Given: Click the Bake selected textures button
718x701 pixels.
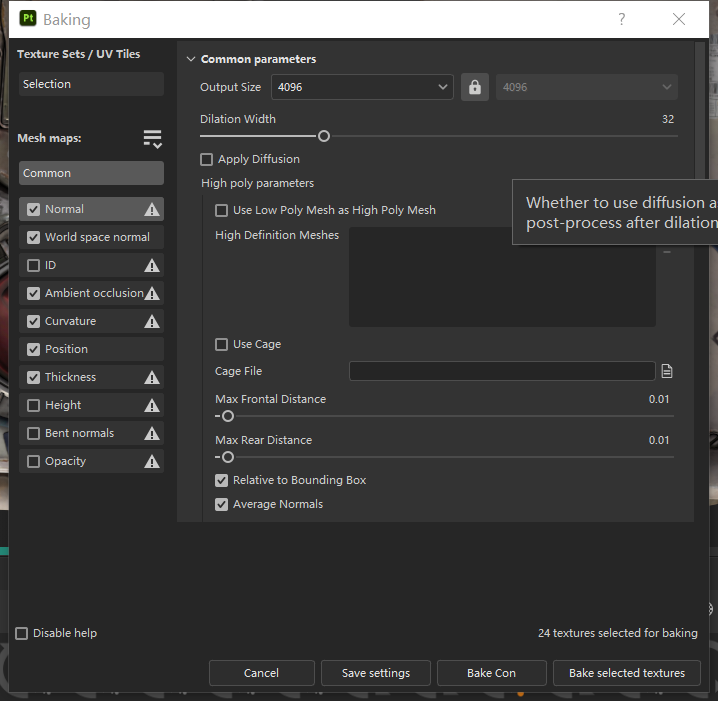Looking at the screenshot, I should coord(626,673).
